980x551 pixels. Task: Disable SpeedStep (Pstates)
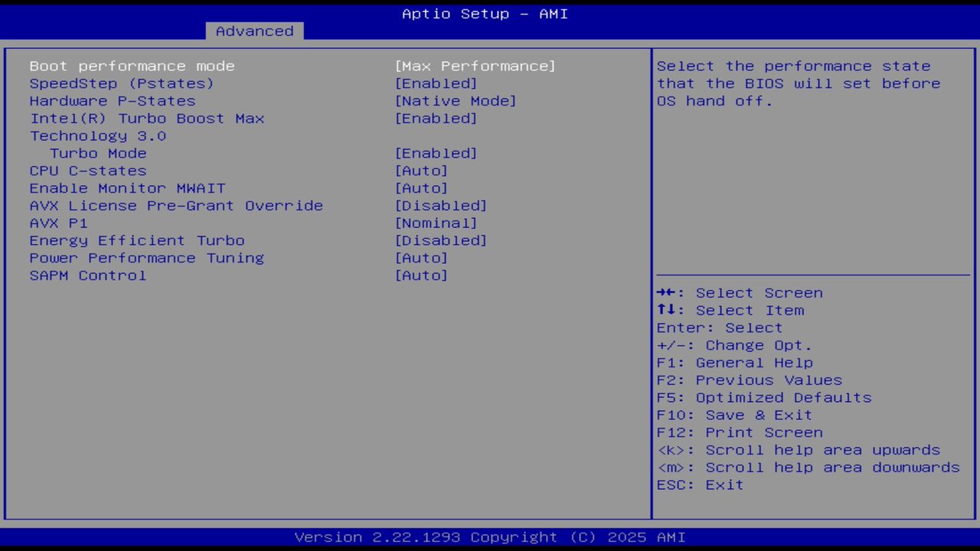(x=436, y=83)
